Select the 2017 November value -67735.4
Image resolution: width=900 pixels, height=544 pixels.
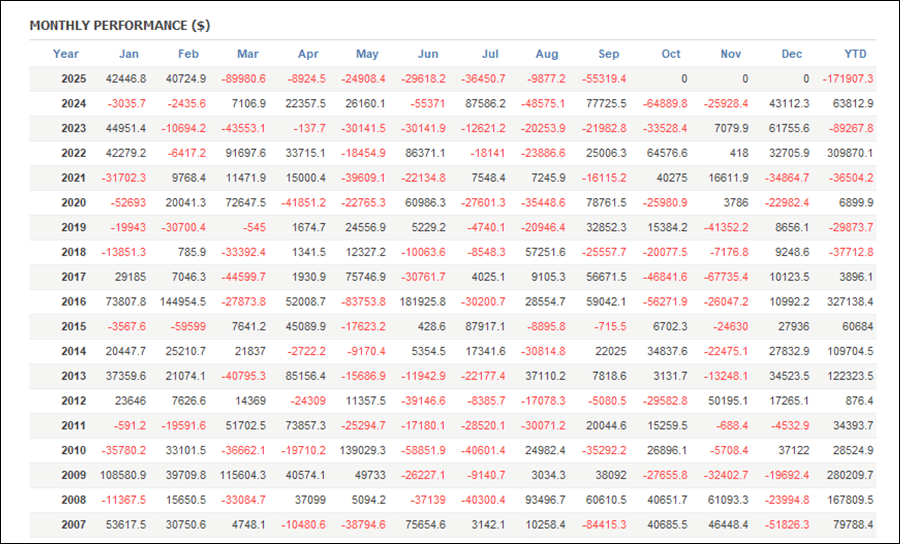coord(726,276)
